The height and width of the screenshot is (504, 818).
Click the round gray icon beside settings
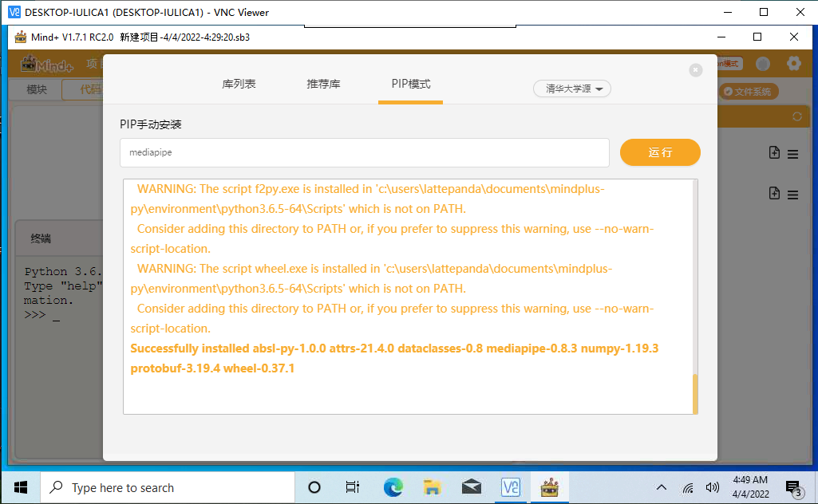pos(763,64)
